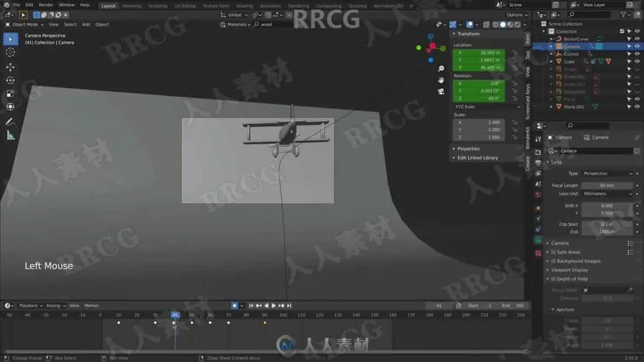Jump to timeline start frame button
This screenshot has width=644, height=362.
click(x=251, y=306)
